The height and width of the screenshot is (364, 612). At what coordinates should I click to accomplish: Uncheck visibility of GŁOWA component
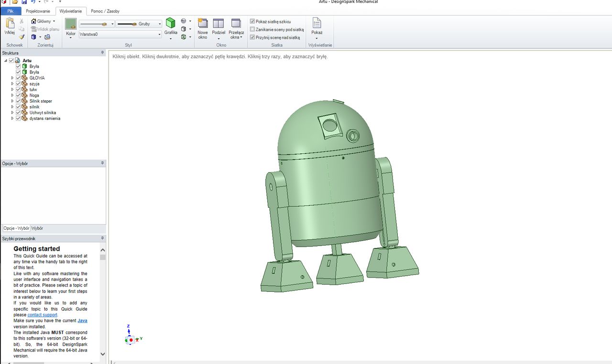click(x=18, y=78)
